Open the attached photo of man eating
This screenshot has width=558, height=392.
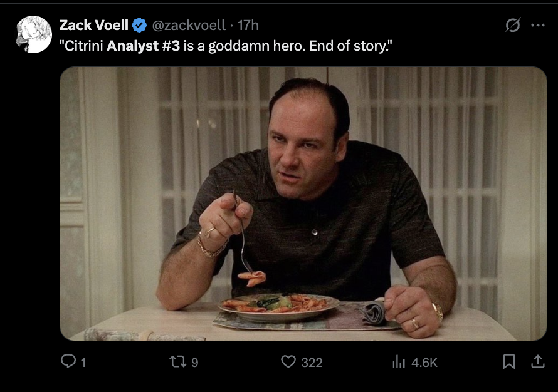(x=303, y=203)
